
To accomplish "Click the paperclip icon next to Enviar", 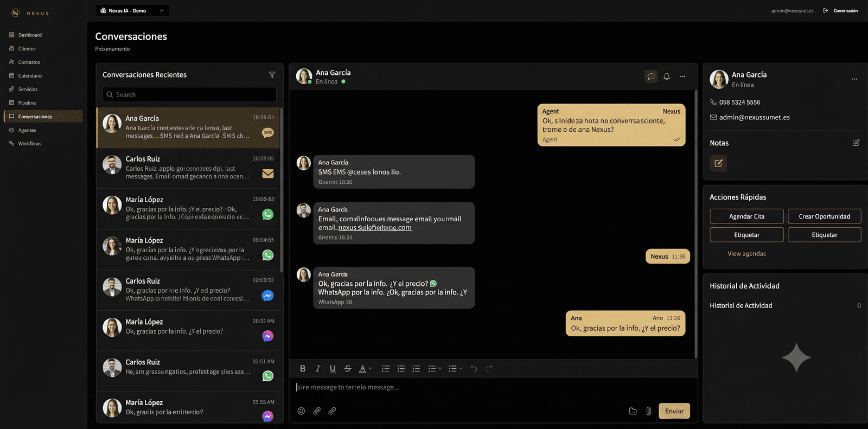I will tap(648, 411).
